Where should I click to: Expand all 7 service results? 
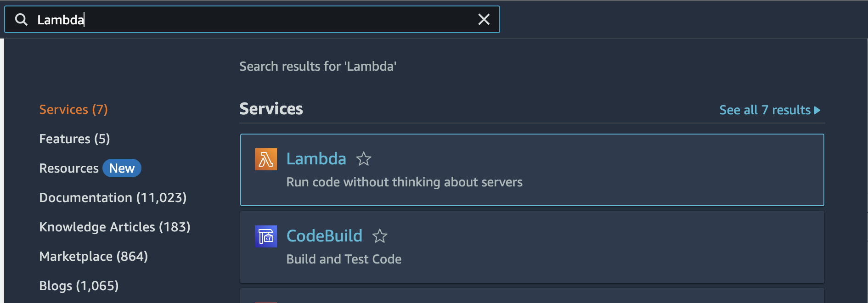769,110
